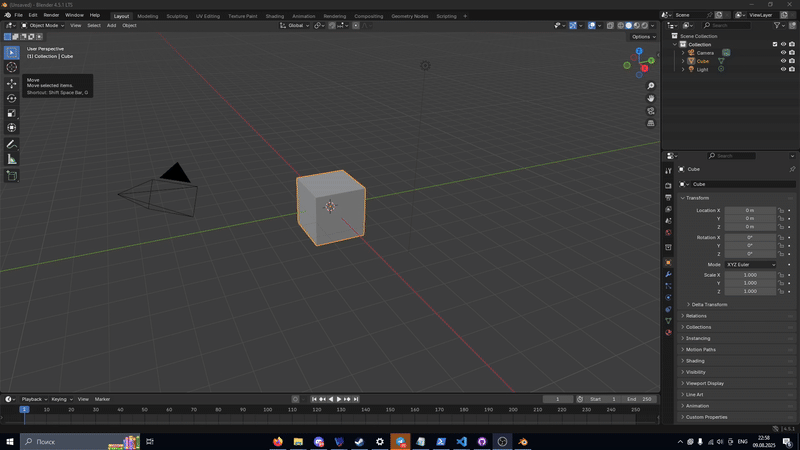Screen dimensions: 800x450
Task: Open the Object Mode dropdown
Action: [42, 25]
